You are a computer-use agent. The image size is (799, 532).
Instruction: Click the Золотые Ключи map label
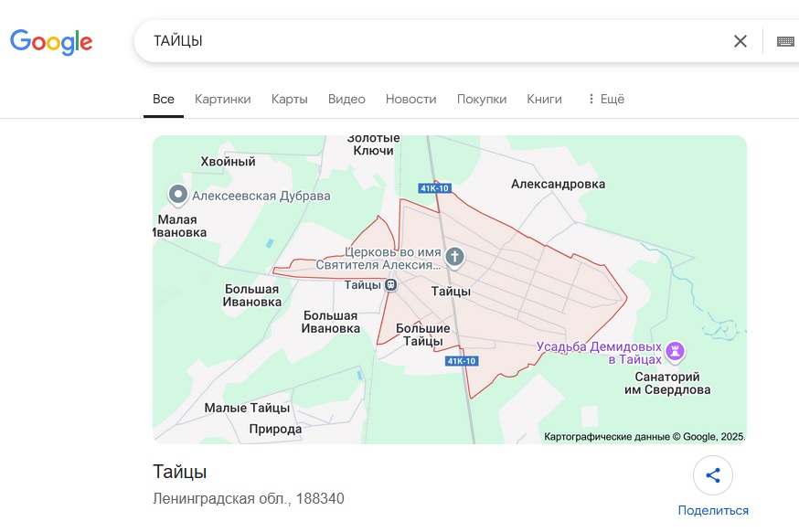pos(374,144)
